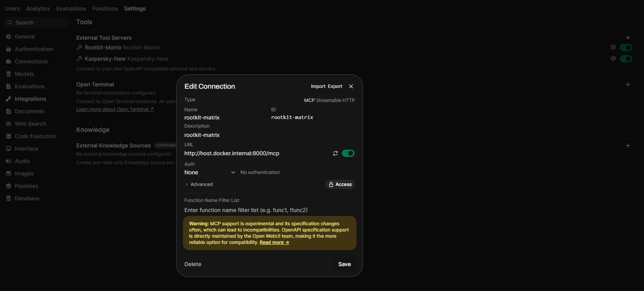The height and width of the screenshot is (291, 644).
Task: Click the Name field rootkit-matrix
Action: [x=226, y=117]
